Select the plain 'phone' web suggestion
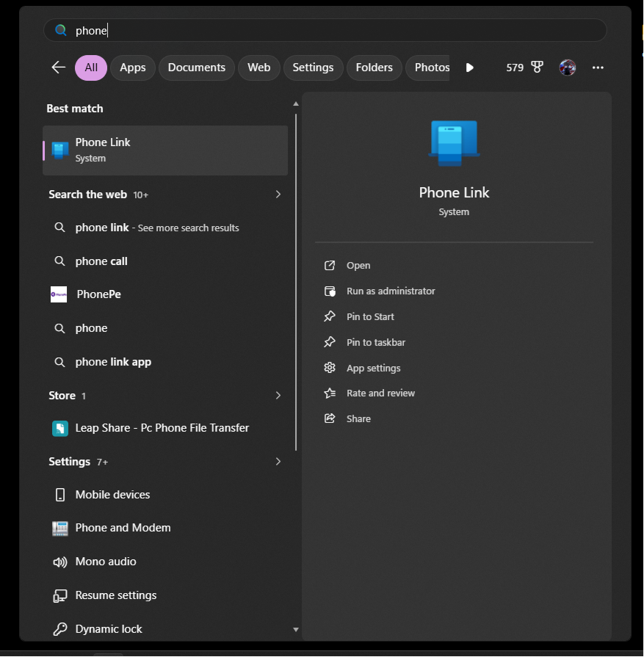 click(165, 328)
